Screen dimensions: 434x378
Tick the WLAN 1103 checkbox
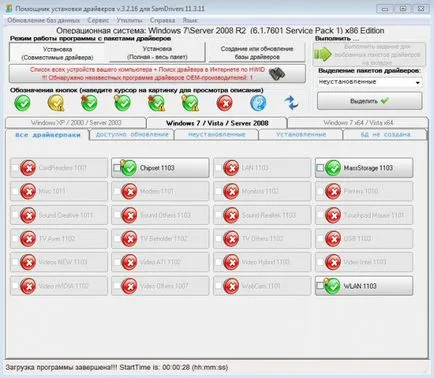click(320, 286)
